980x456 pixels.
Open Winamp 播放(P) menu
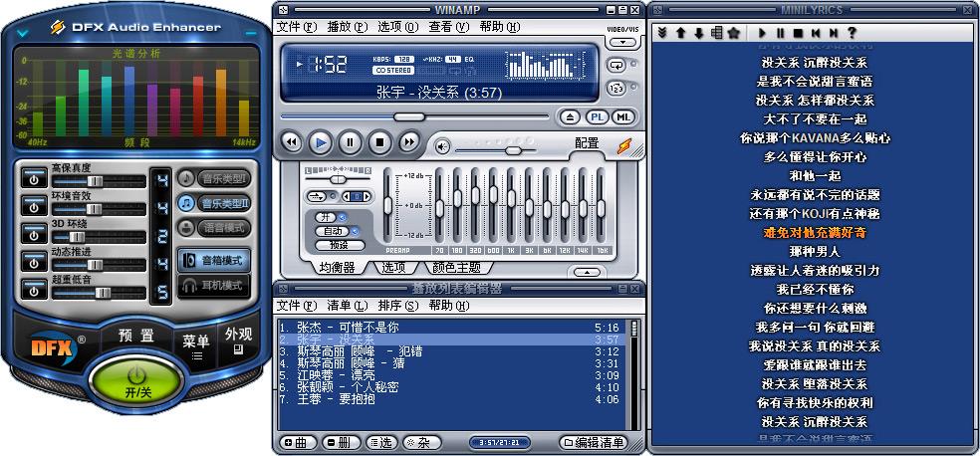348,27
